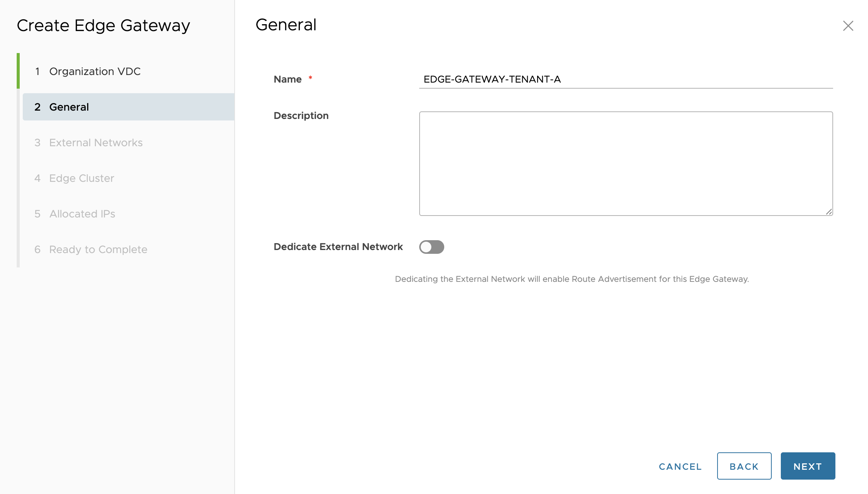Viewport: 868px width, 494px height.
Task: Open step 3 External Networks
Action: (96, 142)
